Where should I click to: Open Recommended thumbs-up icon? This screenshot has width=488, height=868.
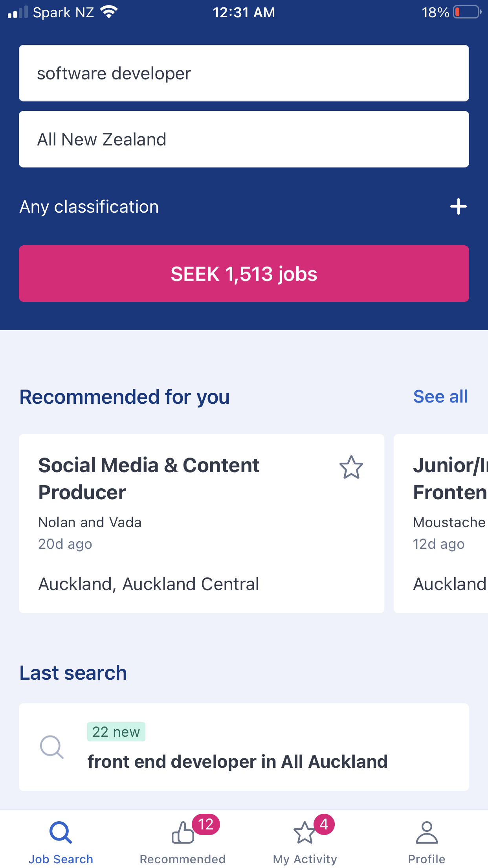[183, 833]
